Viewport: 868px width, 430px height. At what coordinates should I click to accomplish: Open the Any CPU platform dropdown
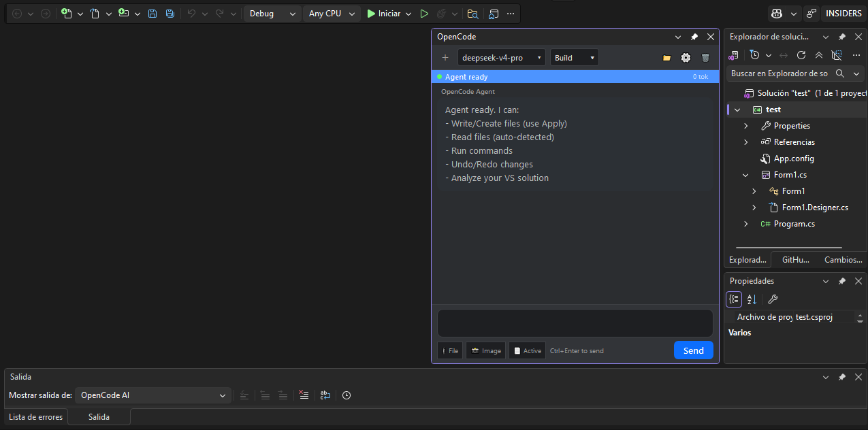click(332, 14)
